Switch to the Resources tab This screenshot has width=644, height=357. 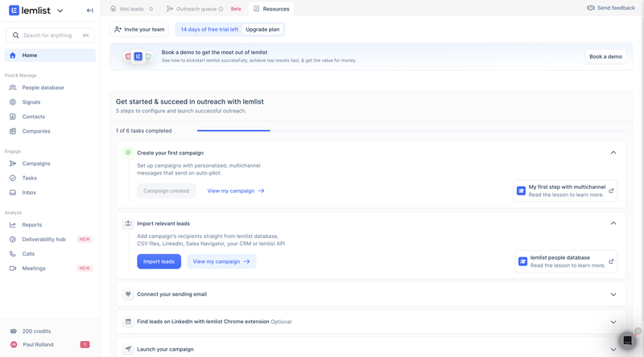pyautogui.click(x=271, y=9)
